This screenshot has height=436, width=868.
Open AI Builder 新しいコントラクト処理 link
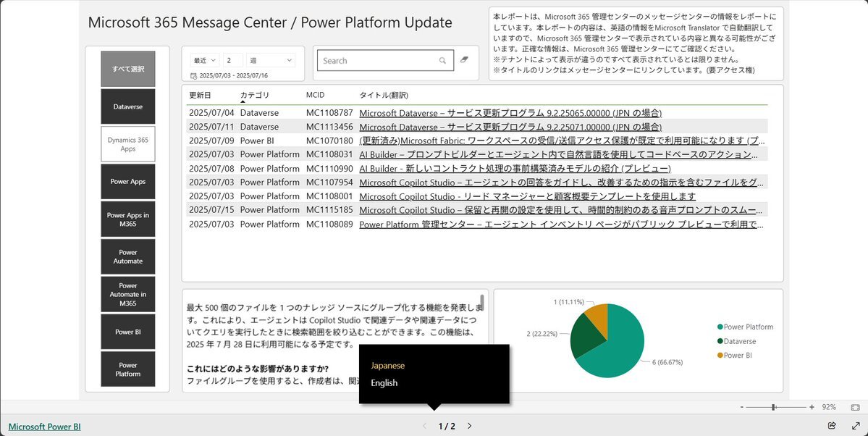[x=515, y=169]
